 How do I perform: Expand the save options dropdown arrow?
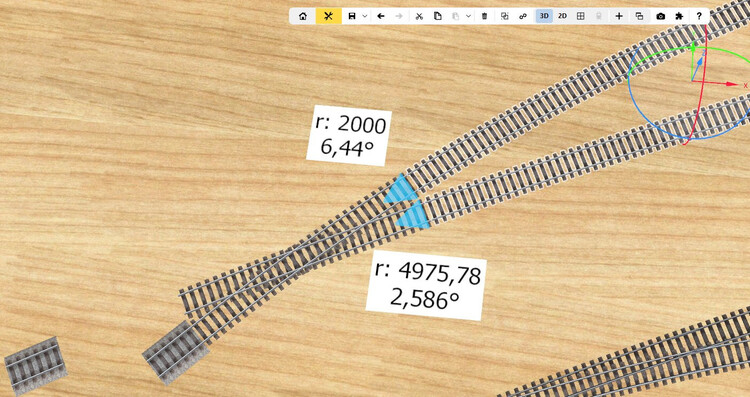[x=365, y=16]
